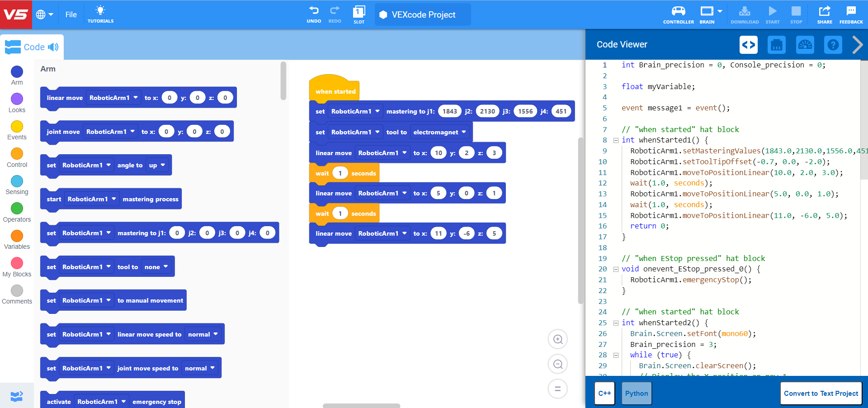Open joint move speed 'normal' dropdown
This screenshot has height=408, width=868.
tap(199, 368)
